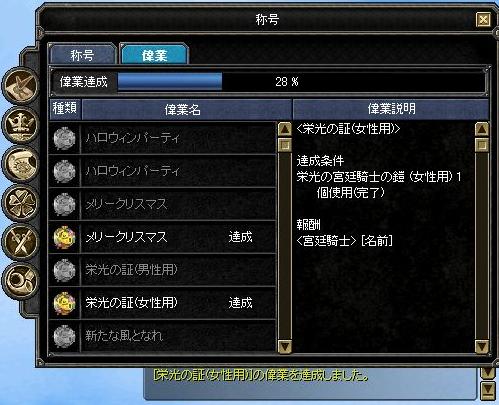Select the folded paper sidebar icon at top
The height and width of the screenshot is (405, 499).
click(x=21, y=85)
